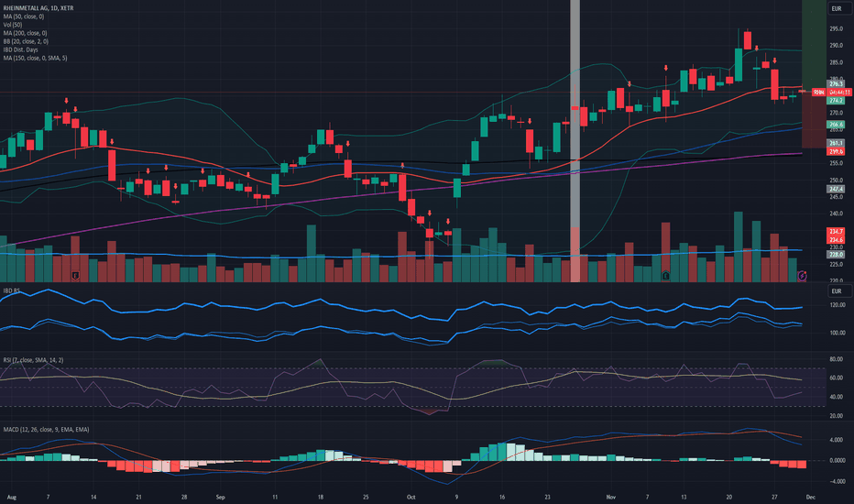854x504 pixels.
Task: Click the Dec label on time axis
Action: 810,497
